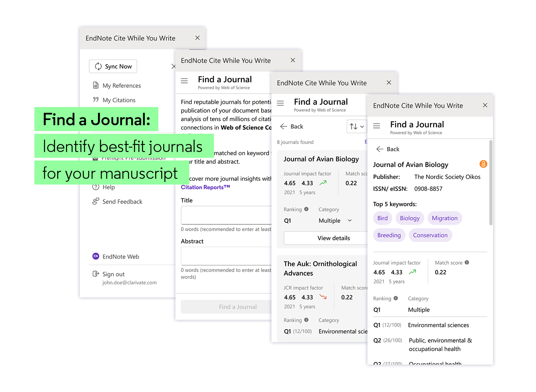Screen dimensions: 536x392
Task: Select My Citations from the sidebar menu
Action: tap(119, 100)
